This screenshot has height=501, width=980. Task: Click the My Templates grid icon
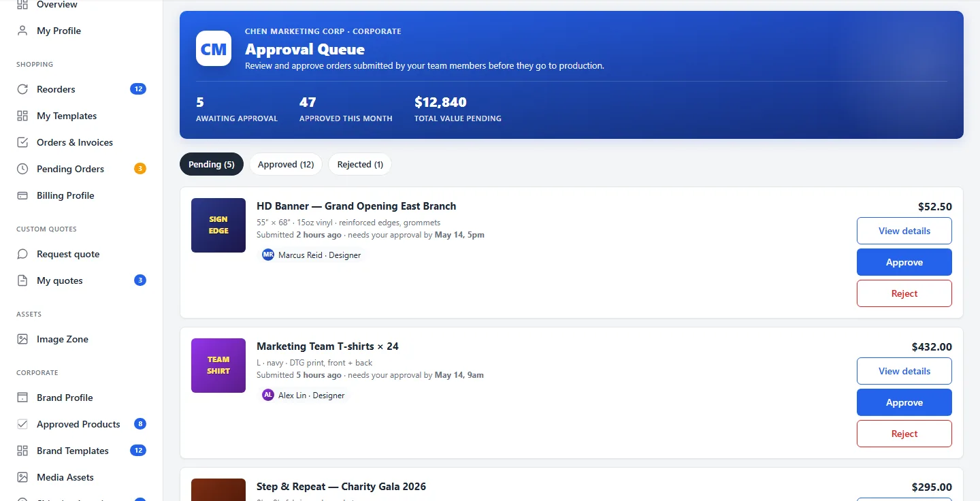(x=22, y=116)
